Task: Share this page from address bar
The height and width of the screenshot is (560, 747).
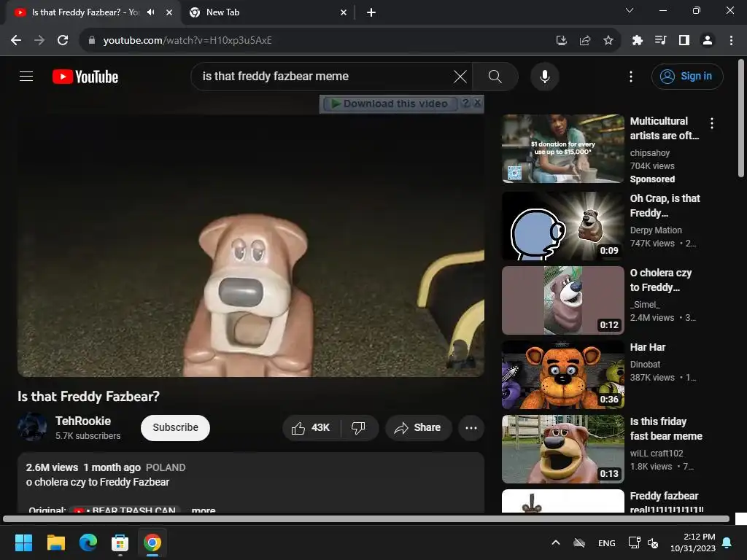Action: point(585,41)
